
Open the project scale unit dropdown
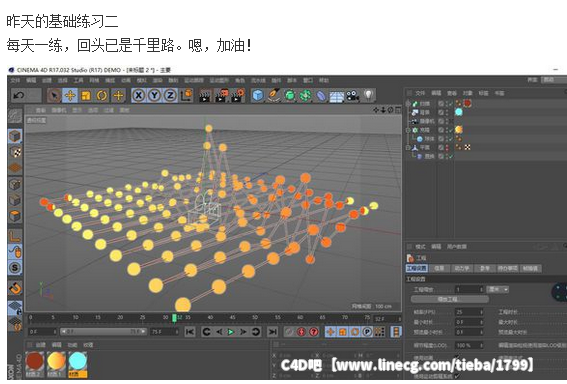coord(498,289)
